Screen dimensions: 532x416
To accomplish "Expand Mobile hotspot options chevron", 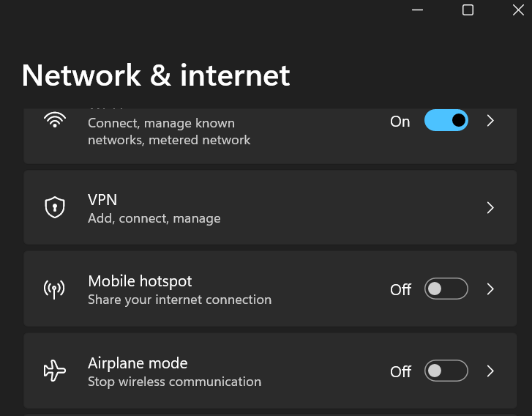I will click(491, 289).
